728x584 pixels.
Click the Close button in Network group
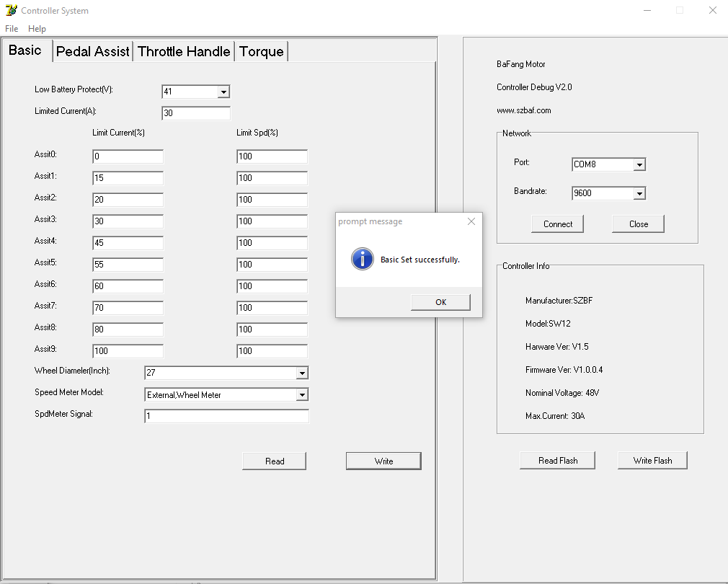[x=639, y=224]
